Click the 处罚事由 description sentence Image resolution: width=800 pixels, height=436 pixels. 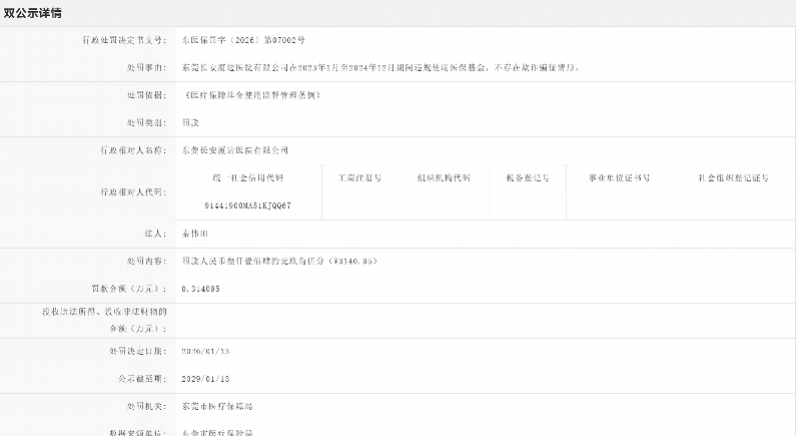pyautogui.click(x=381, y=68)
